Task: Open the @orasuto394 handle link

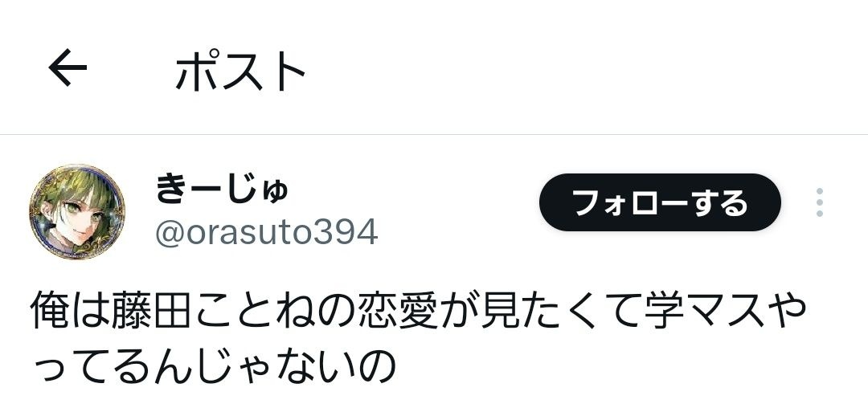Action: tap(267, 232)
